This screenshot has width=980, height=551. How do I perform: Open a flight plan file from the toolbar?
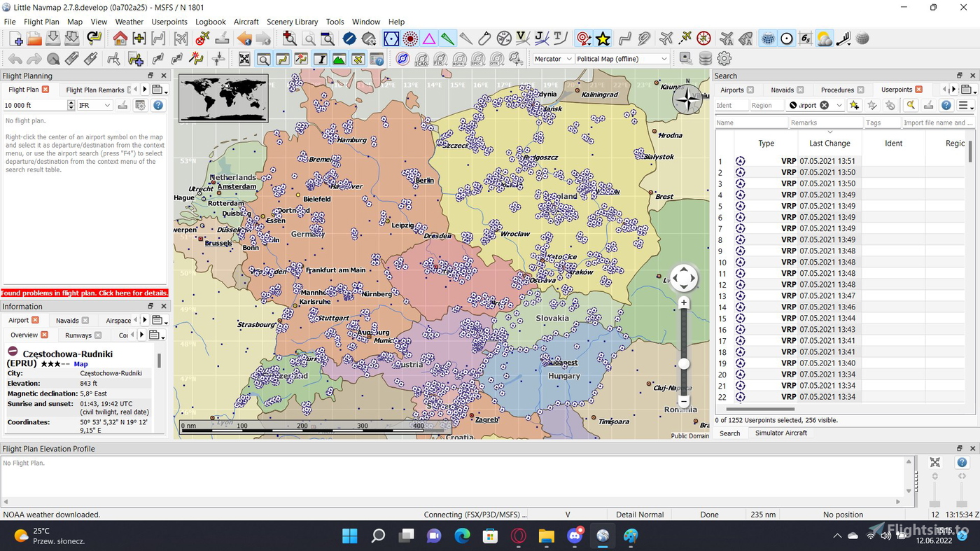point(34,39)
